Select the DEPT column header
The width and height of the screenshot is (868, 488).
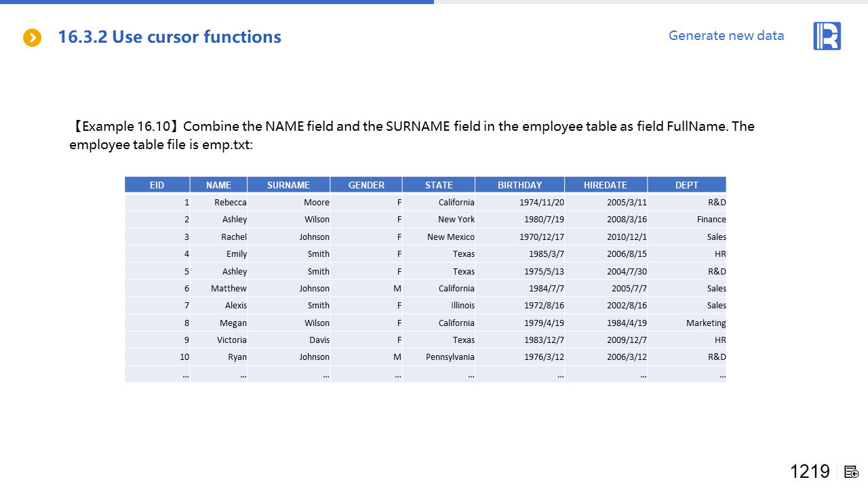pos(686,185)
